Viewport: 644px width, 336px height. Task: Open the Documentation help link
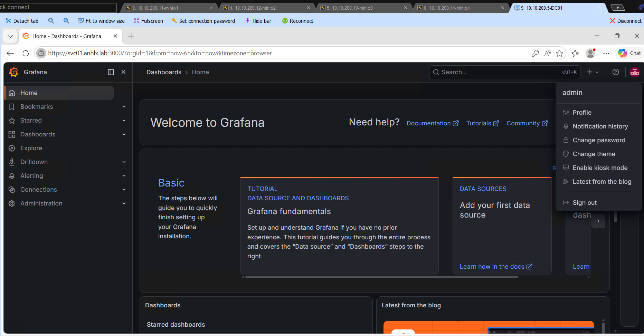click(x=433, y=123)
